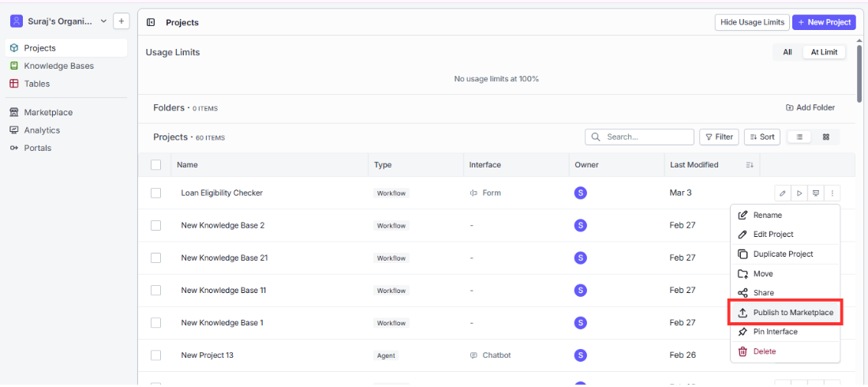Switch to list view icon
868x387 pixels.
[x=799, y=137]
